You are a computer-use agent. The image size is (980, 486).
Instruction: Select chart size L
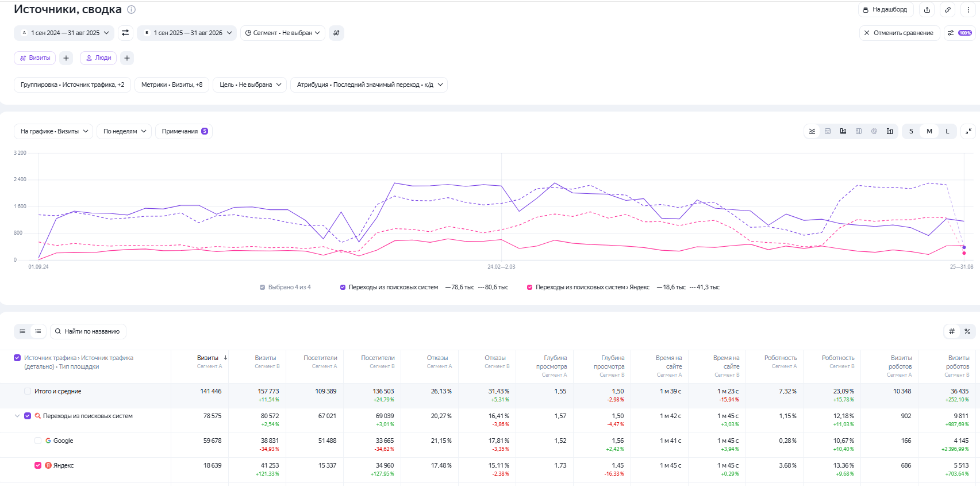(948, 131)
